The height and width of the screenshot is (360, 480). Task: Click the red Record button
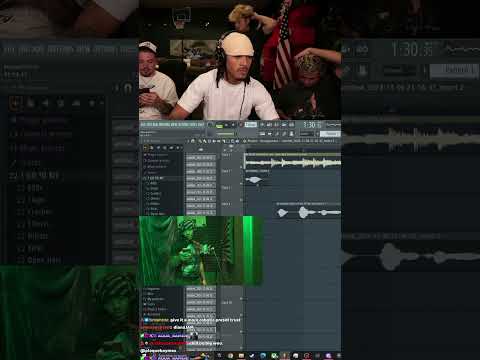(241, 125)
